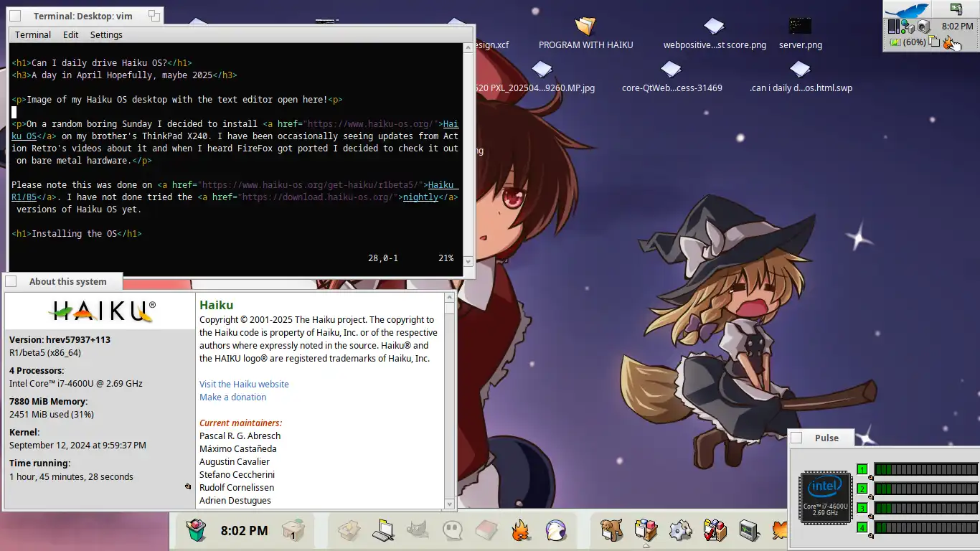Open the Terminal menu
Viewport: 980px width, 551px height.
tap(33, 34)
